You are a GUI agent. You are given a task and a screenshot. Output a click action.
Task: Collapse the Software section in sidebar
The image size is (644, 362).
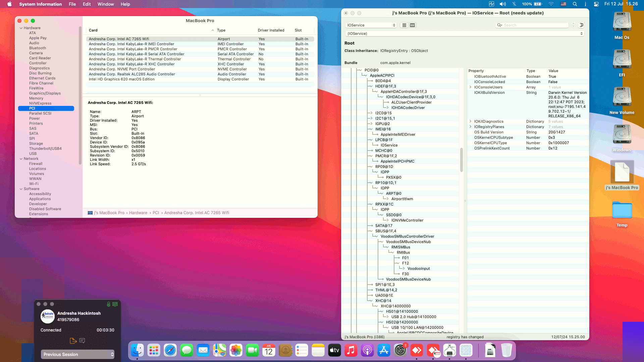(21, 189)
